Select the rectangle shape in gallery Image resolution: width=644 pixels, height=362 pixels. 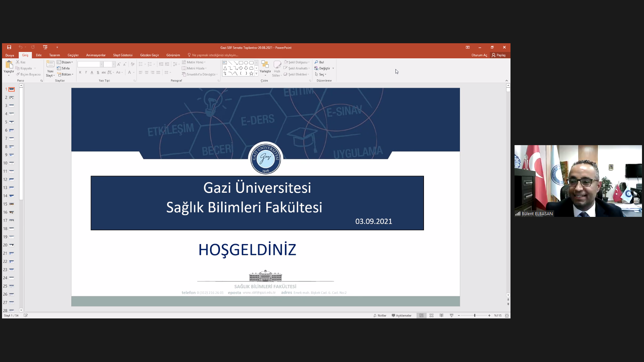tap(241, 63)
